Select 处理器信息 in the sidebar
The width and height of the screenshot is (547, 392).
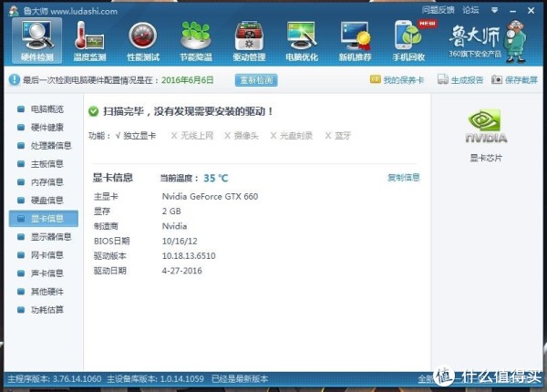(44, 146)
